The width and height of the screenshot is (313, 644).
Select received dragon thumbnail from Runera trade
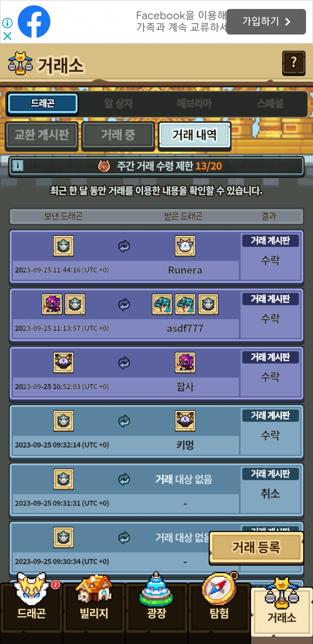click(185, 246)
